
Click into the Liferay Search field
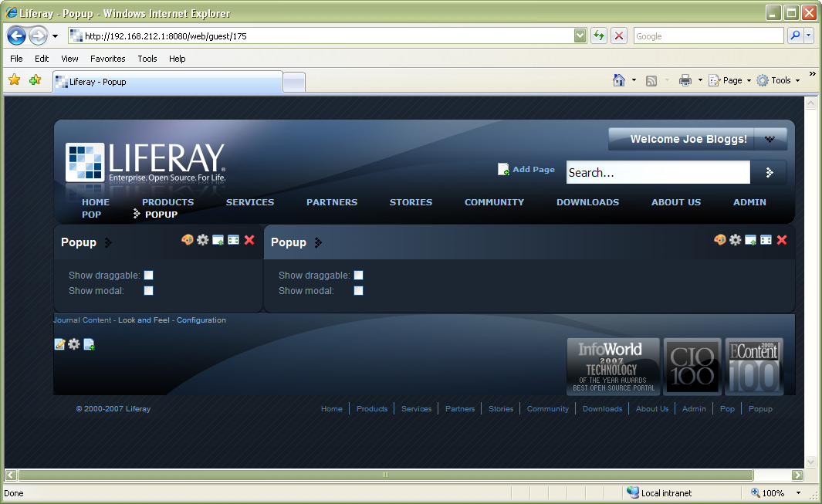[658, 173]
